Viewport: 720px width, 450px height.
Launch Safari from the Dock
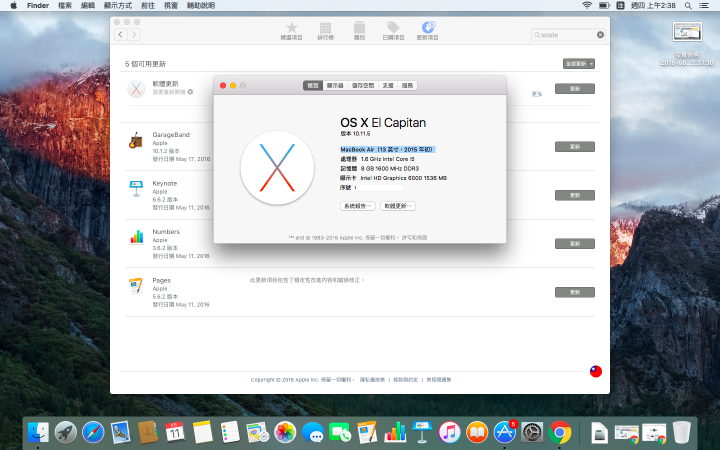pos(93,432)
